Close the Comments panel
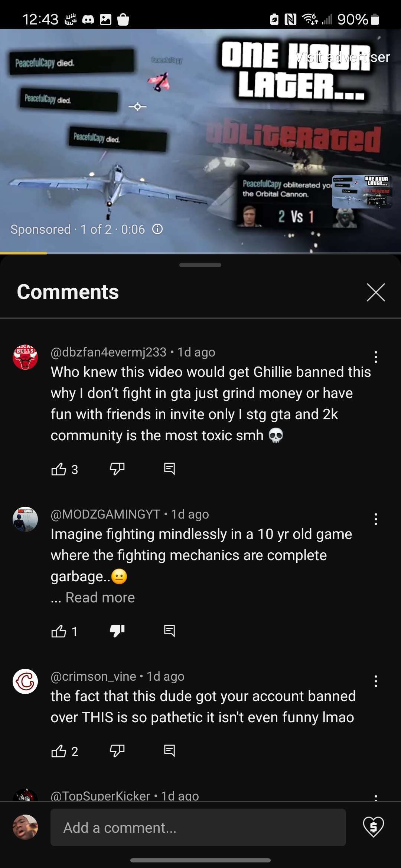The image size is (401, 868). pyautogui.click(x=376, y=292)
